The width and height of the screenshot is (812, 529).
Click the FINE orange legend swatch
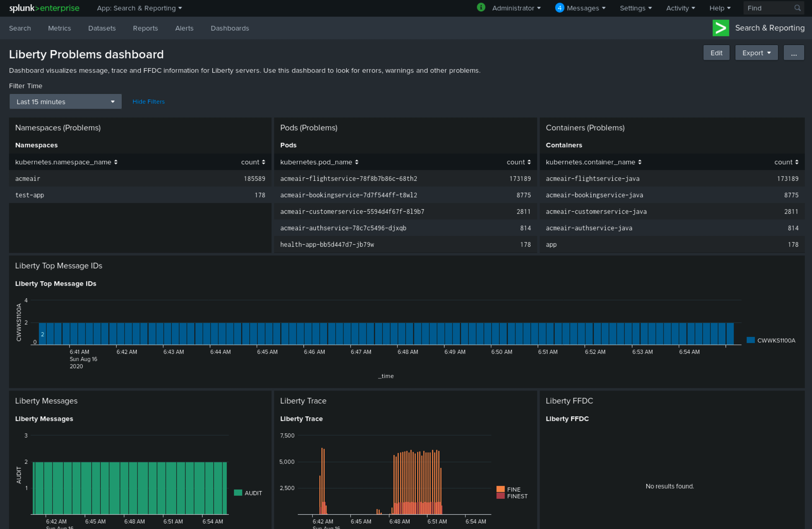click(x=500, y=489)
